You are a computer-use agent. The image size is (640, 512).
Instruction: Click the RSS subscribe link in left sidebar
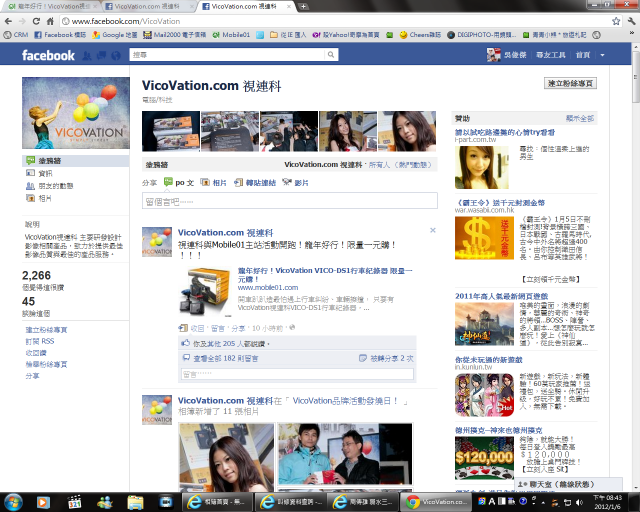40,341
